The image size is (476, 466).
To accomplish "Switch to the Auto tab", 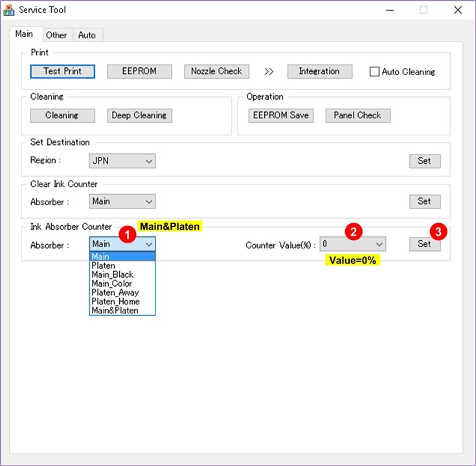I will pyautogui.click(x=87, y=35).
